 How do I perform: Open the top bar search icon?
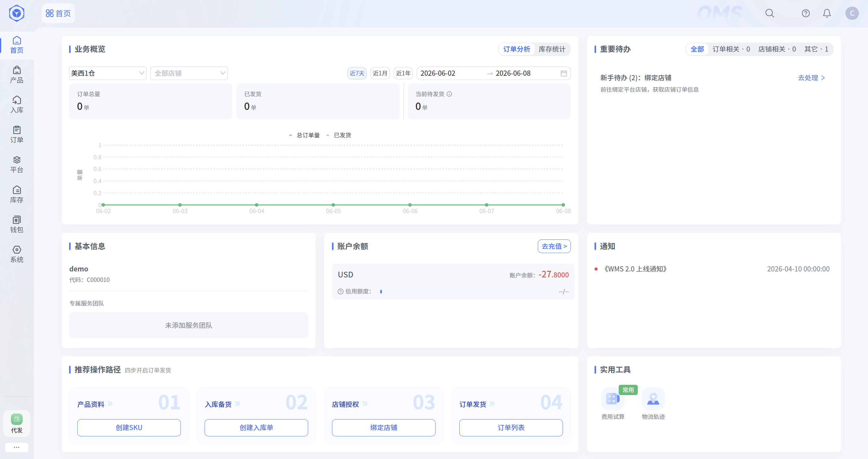pos(770,14)
